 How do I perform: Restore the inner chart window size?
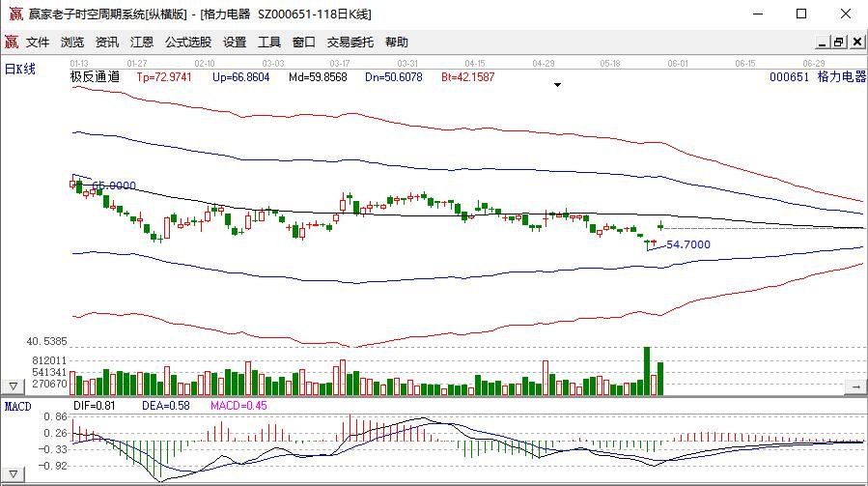pos(838,43)
